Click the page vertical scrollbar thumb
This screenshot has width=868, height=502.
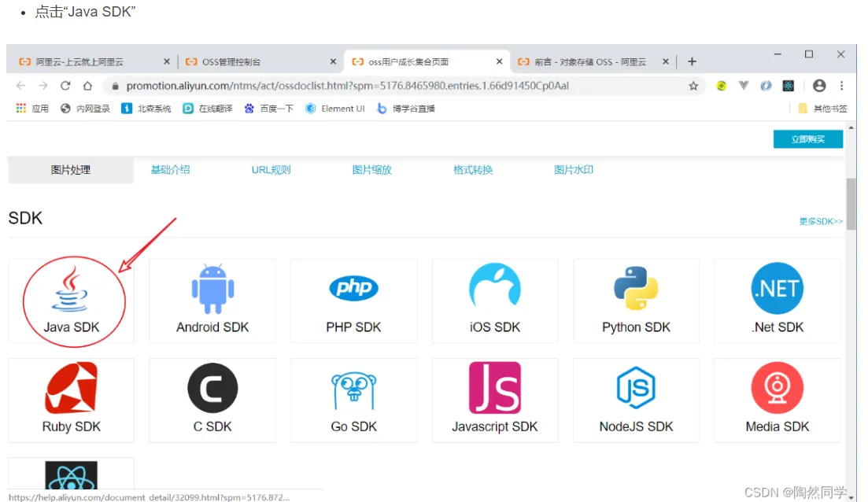coord(851,204)
